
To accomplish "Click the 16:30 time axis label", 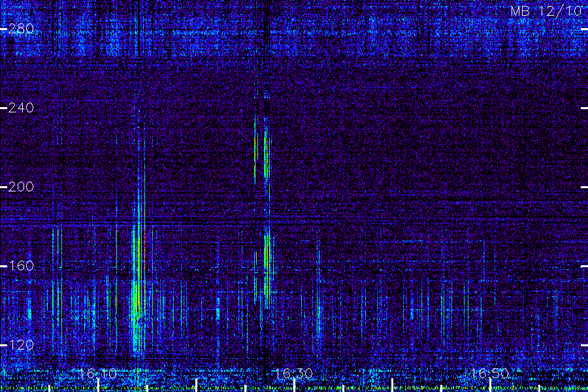I will pyautogui.click(x=294, y=374).
